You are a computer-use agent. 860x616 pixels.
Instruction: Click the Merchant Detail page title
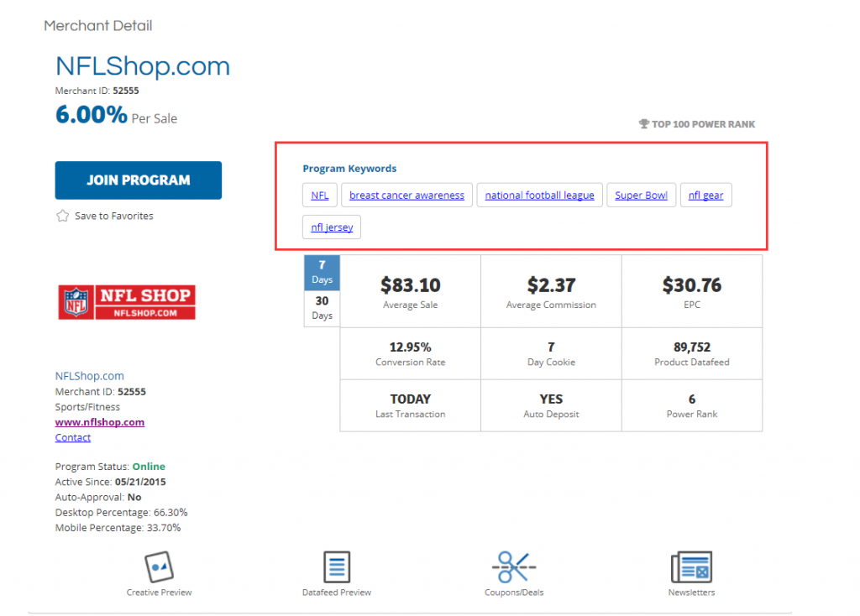98,26
